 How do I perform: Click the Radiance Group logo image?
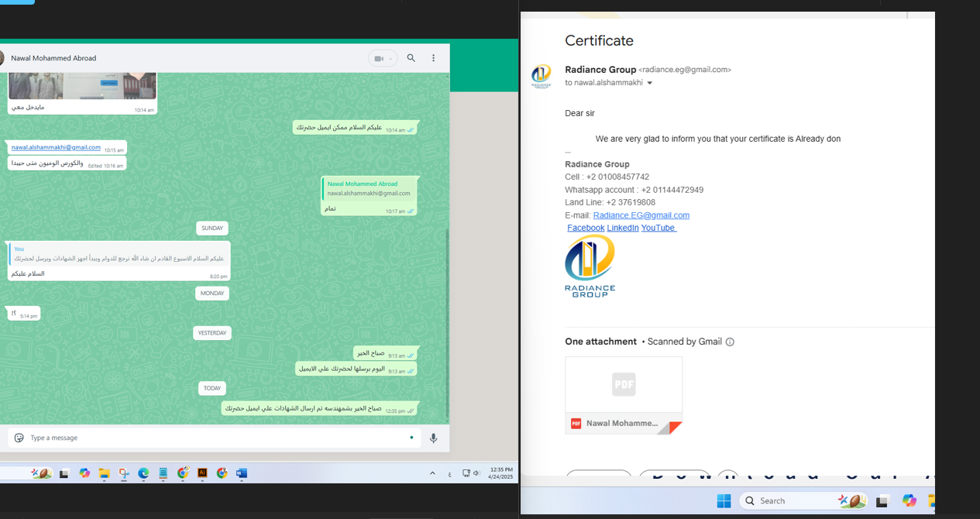coord(590,266)
